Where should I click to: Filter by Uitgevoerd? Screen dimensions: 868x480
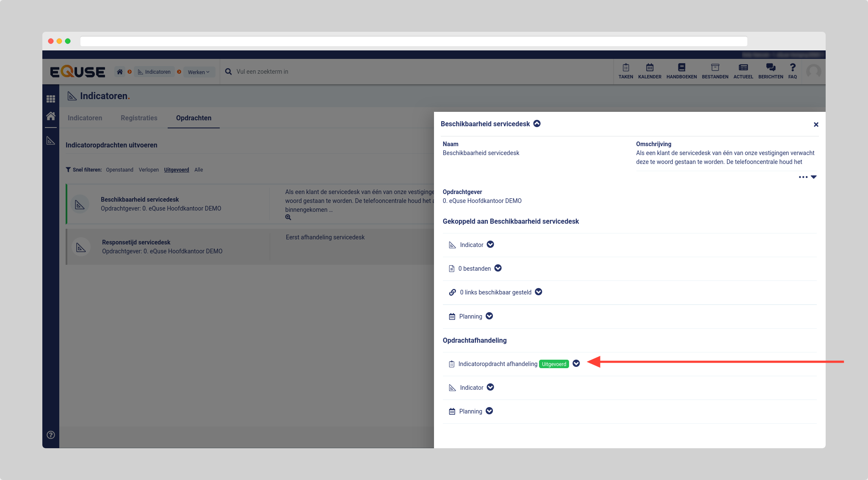tap(177, 170)
